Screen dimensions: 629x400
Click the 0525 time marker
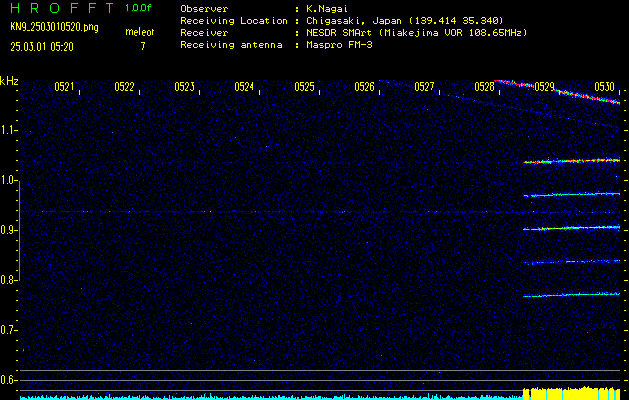coord(304,87)
